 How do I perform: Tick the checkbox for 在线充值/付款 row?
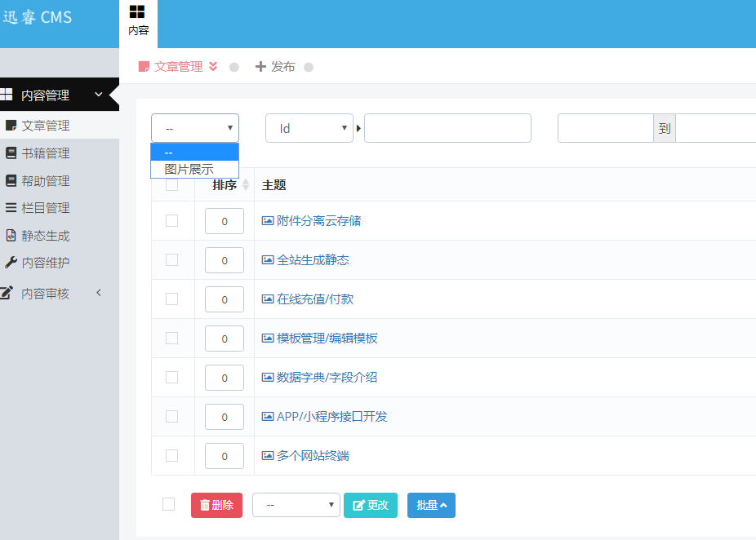click(x=171, y=299)
